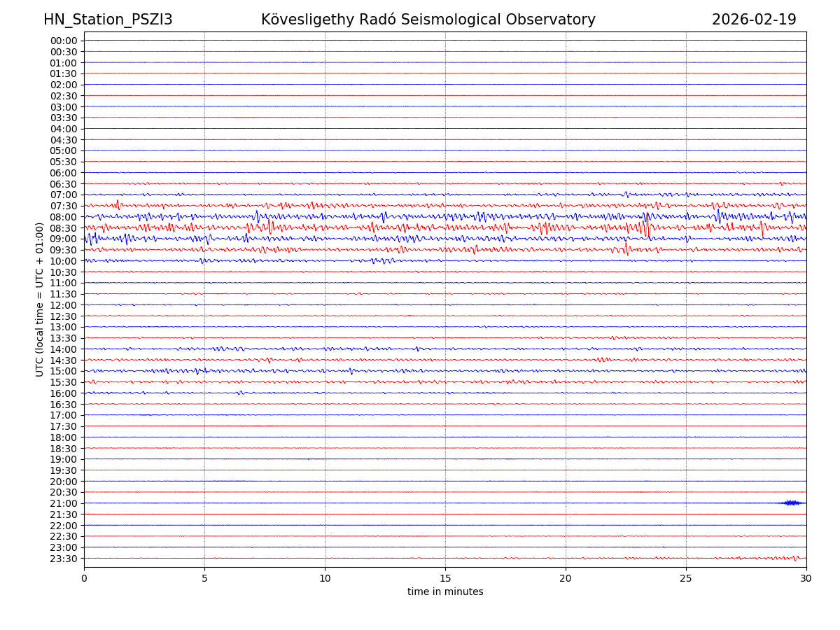Click the 5 tick on the x-axis

(x=204, y=578)
